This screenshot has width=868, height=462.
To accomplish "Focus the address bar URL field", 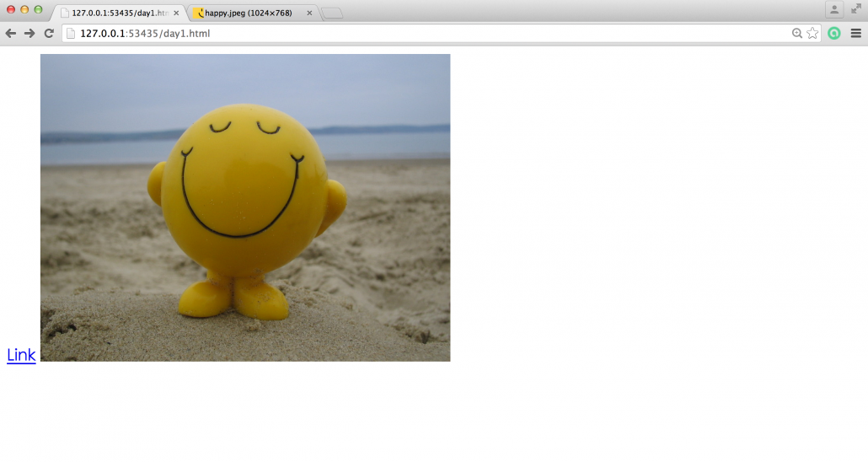I will [421, 34].
